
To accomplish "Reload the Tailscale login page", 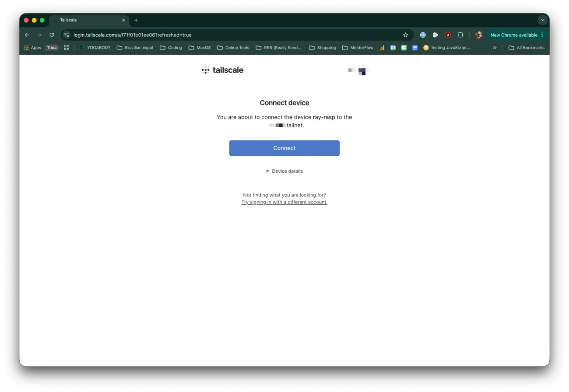I will pyautogui.click(x=52, y=35).
